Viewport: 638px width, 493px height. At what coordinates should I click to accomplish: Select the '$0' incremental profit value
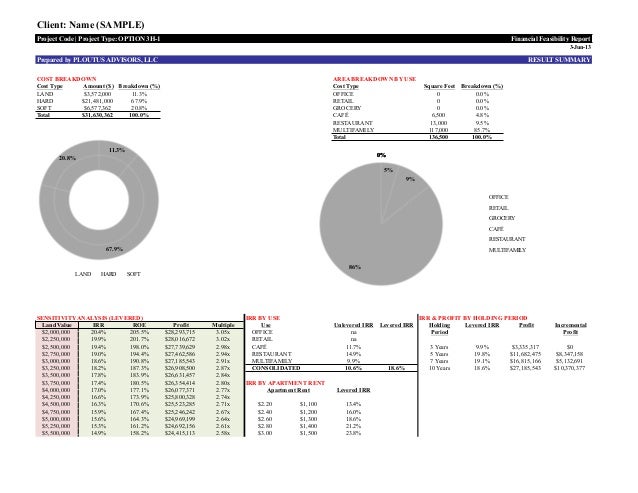[570, 347]
